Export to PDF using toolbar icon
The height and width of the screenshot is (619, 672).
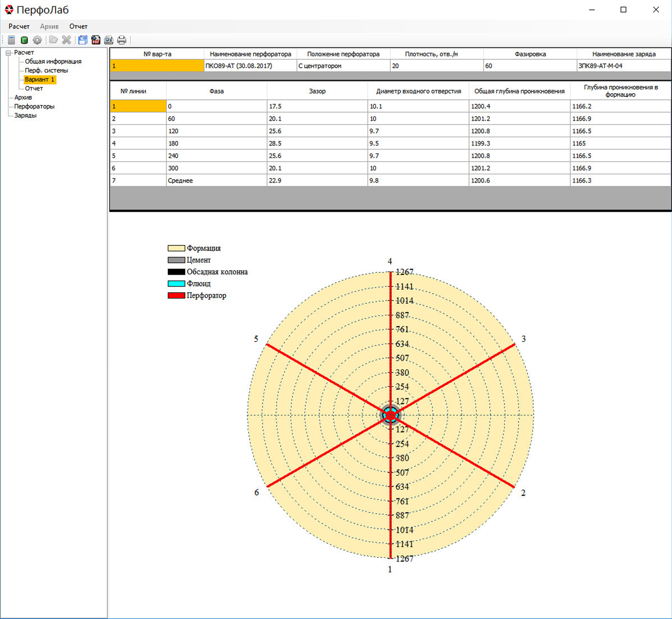(96, 40)
